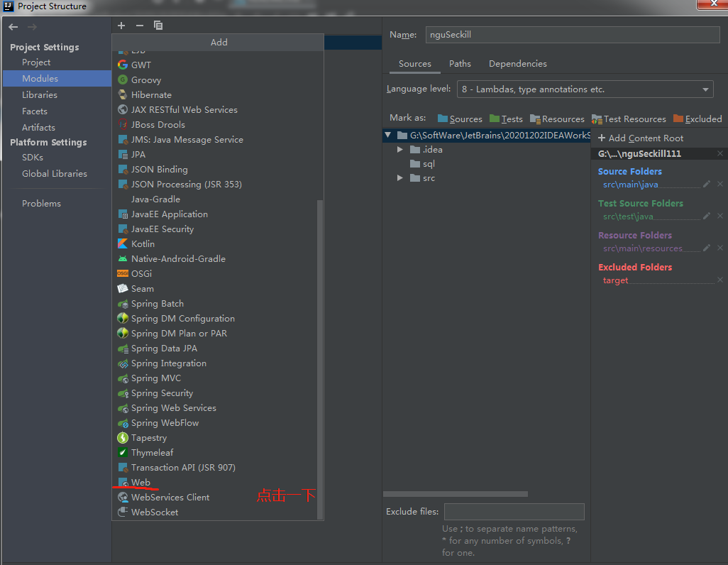This screenshot has width=728, height=565.
Task: Click Add Content Root
Action: 641,138
